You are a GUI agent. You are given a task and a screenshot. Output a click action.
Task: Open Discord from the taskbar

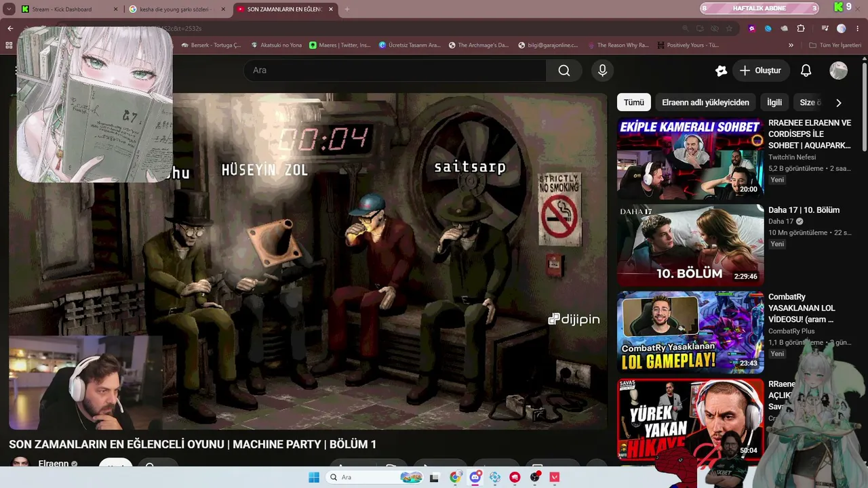pyautogui.click(x=475, y=477)
